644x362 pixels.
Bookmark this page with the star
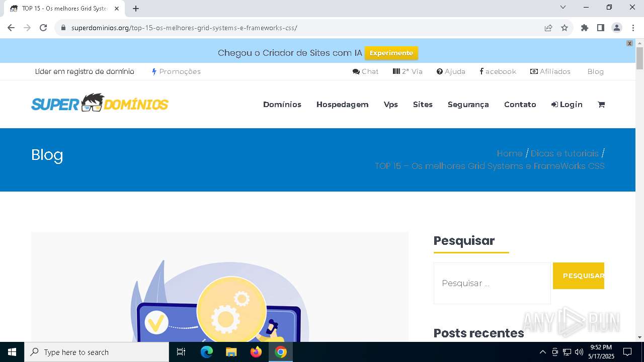click(x=565, y=28)
